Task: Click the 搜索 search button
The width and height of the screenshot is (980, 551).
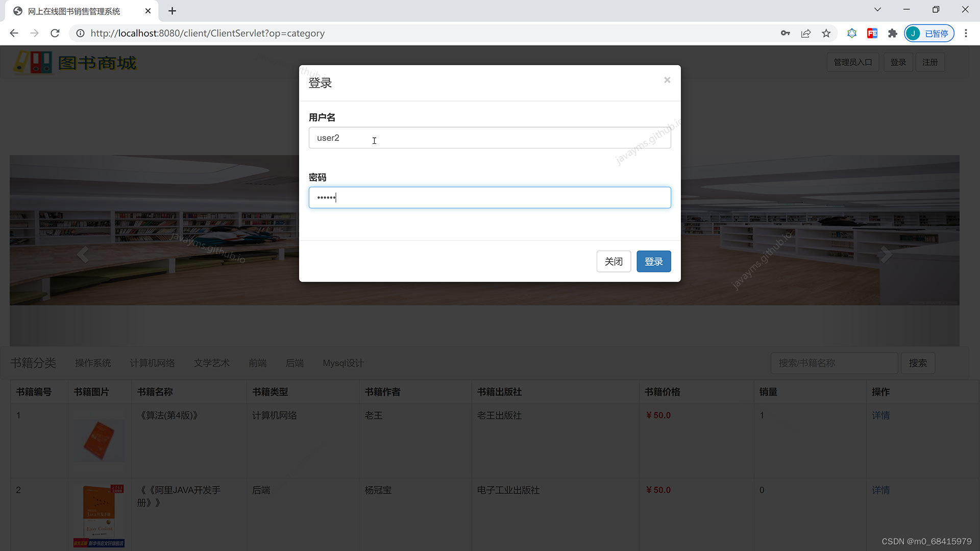Action: 918,363
